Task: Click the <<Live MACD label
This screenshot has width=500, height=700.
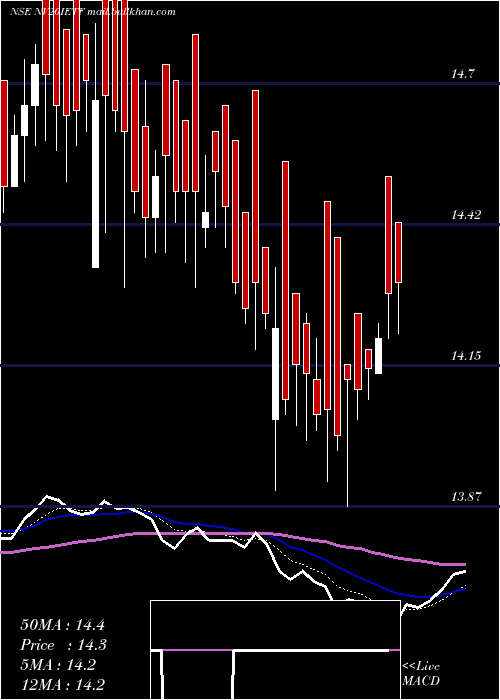Action: click(x=421, y=674)
